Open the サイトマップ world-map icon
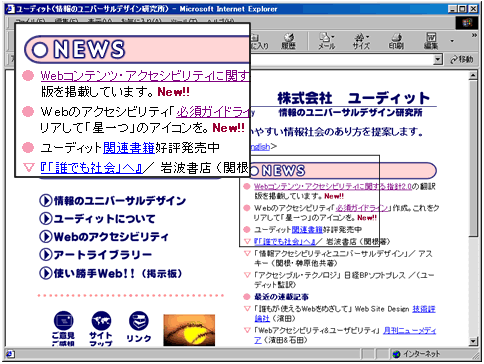484x364 pixels. click(x=101, y=328)
